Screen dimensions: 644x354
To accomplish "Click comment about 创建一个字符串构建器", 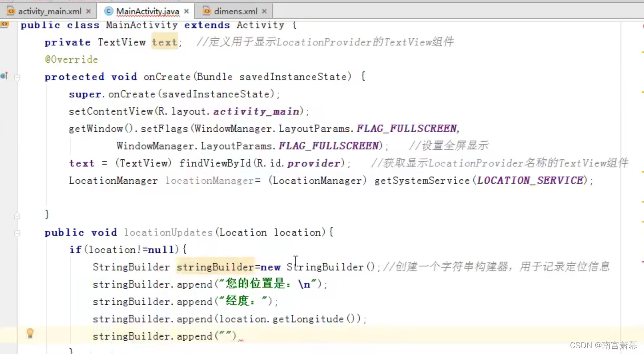I will (496, 267).
